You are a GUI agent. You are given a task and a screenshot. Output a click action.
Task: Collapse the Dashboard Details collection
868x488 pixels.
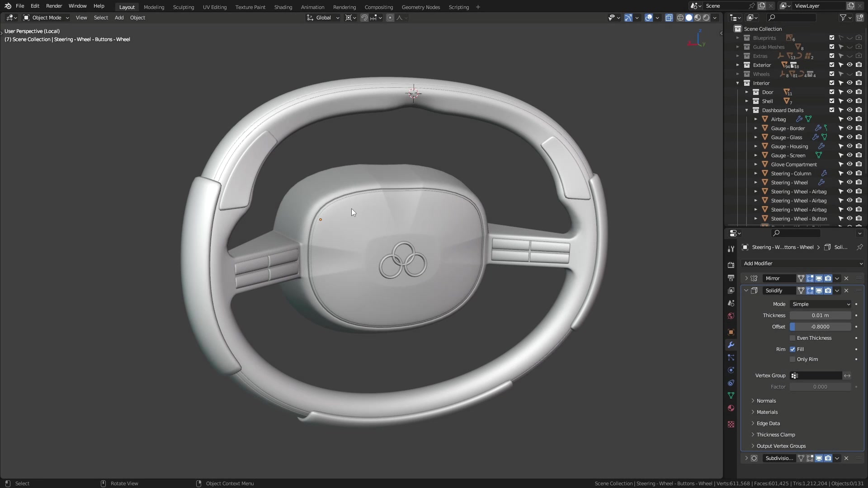747,110
